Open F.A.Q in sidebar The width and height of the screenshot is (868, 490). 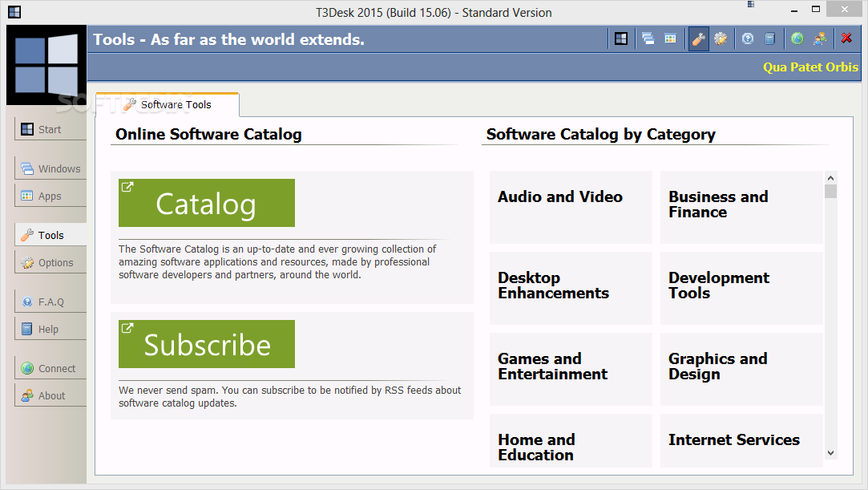tap(50, 302)
